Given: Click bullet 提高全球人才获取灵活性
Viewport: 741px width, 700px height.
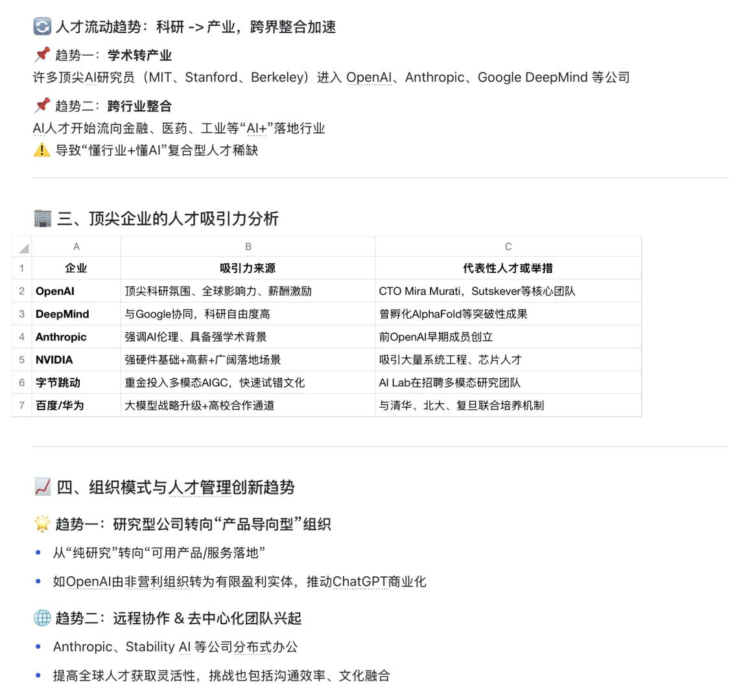Looking at the screenshot, I should pyautogui.click(x=222, y=675).
